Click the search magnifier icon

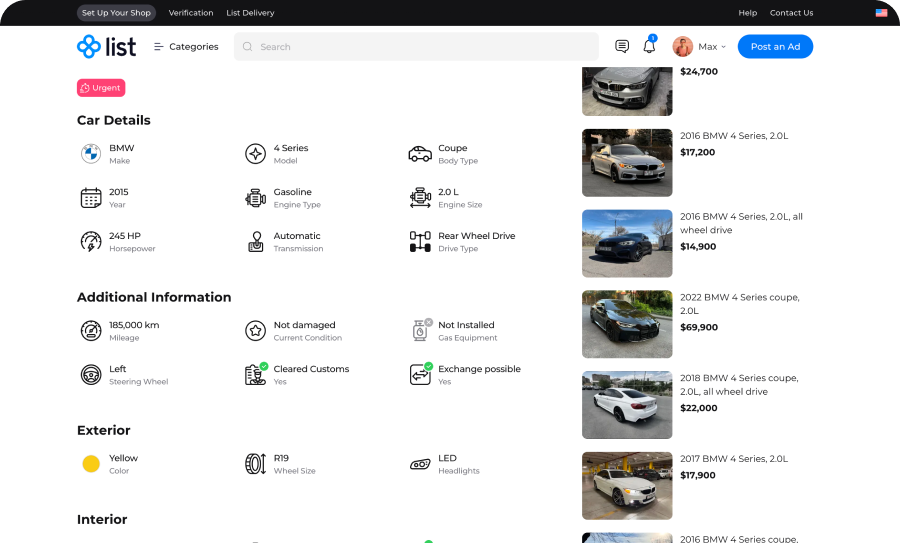point(247,46)
